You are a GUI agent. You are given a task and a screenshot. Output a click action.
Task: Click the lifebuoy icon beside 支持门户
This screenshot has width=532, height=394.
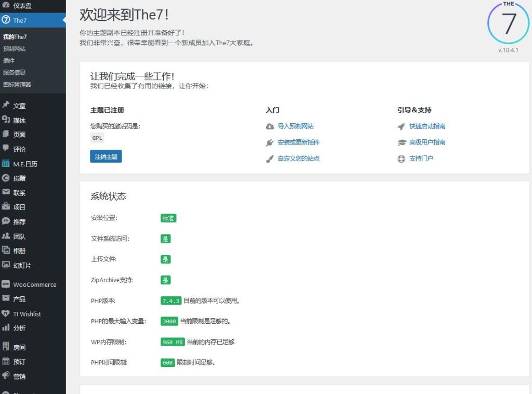coord(401,159)
